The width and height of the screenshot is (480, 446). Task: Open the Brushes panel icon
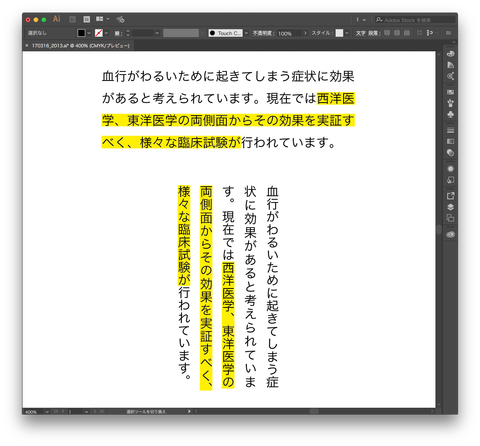pyautogui.click(x=450, y=103)
